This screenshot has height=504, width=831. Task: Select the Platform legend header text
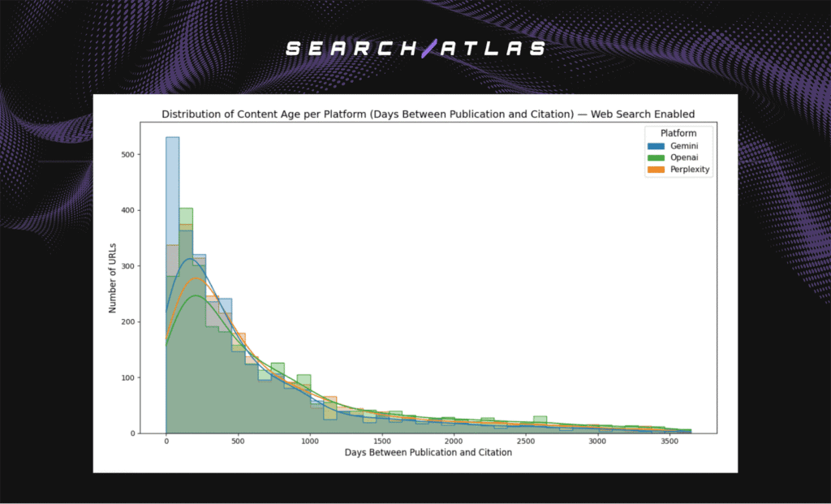click(678, 132)
